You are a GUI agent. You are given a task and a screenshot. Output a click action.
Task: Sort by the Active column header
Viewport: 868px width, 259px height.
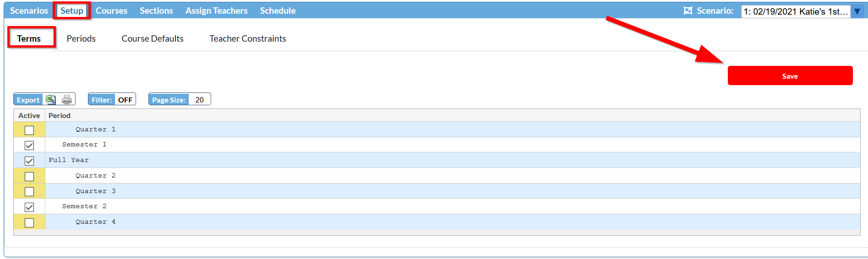coord(29,115)
